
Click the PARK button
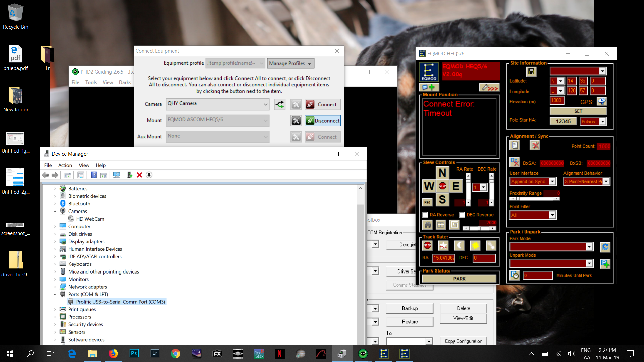coord(459,279)
